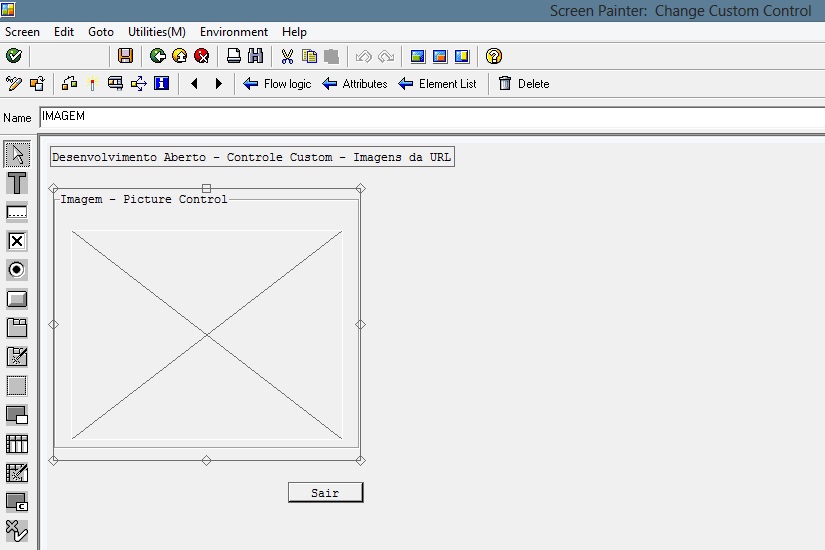Viewport: 825px width, 550px height.
Task: Open the Help question mark icon
Action: coord(494,56)
